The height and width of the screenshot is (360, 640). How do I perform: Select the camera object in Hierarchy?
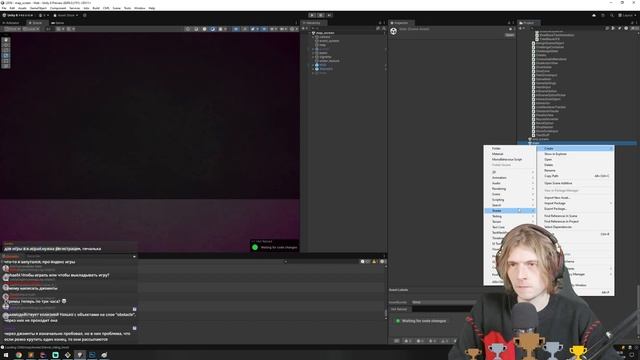pos(325,37)
